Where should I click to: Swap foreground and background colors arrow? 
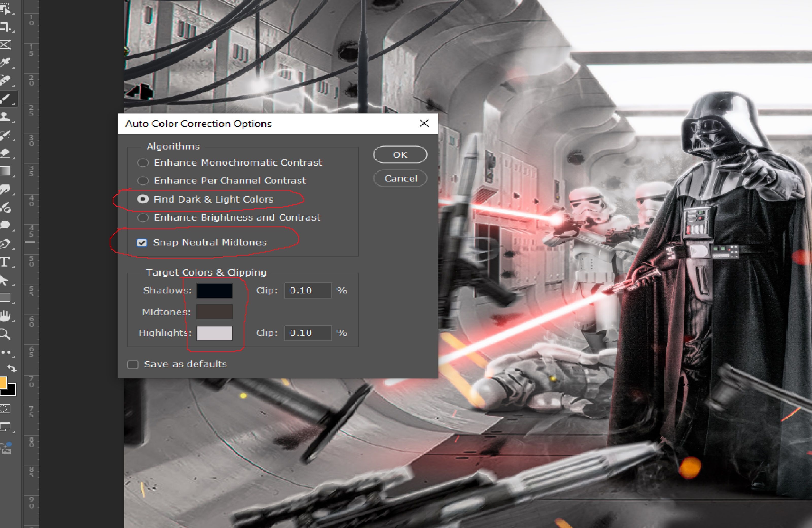click(12, 369)
